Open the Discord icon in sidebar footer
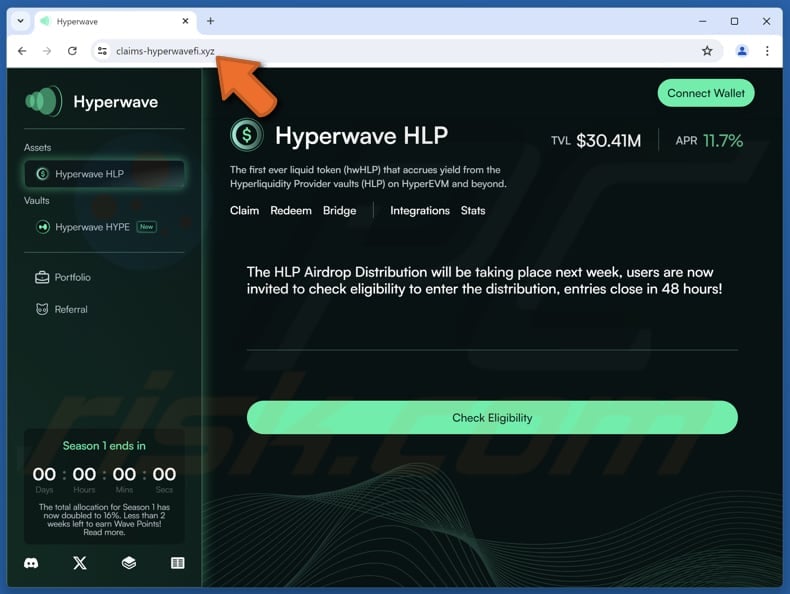Image resolution: width=790 pixels, height=594 pixels. point(31,563)
